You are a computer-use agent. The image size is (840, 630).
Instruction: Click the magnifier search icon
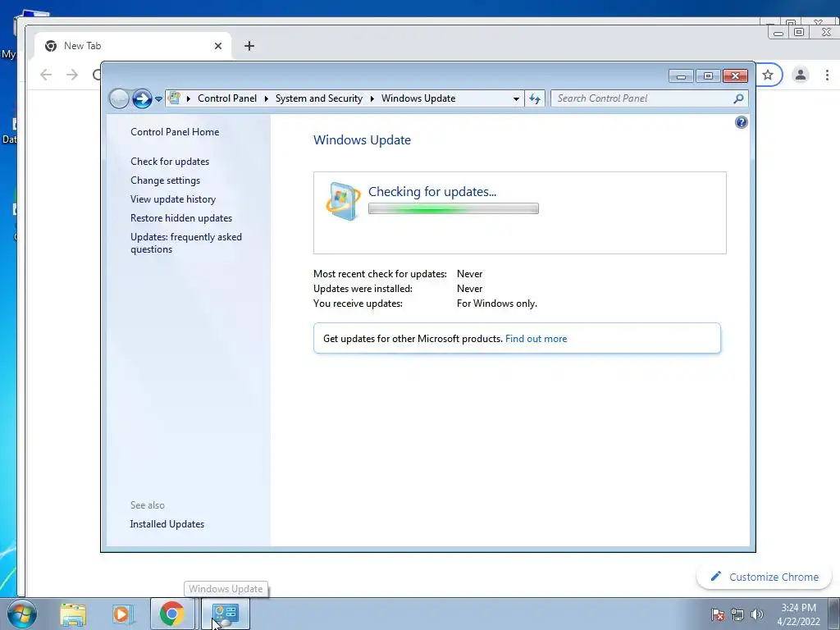click(739, 98)
